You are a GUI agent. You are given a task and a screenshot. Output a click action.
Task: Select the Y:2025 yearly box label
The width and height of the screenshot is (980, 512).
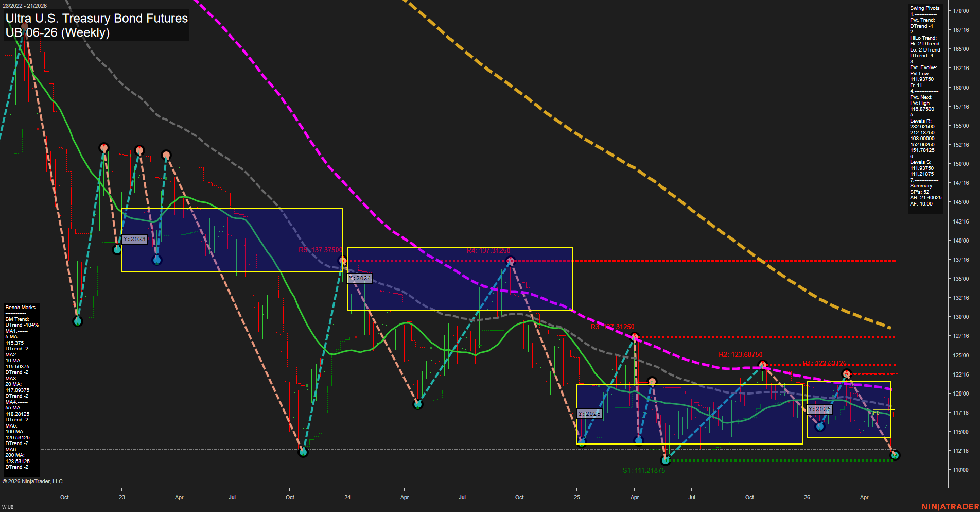click(x=589, y=414)
